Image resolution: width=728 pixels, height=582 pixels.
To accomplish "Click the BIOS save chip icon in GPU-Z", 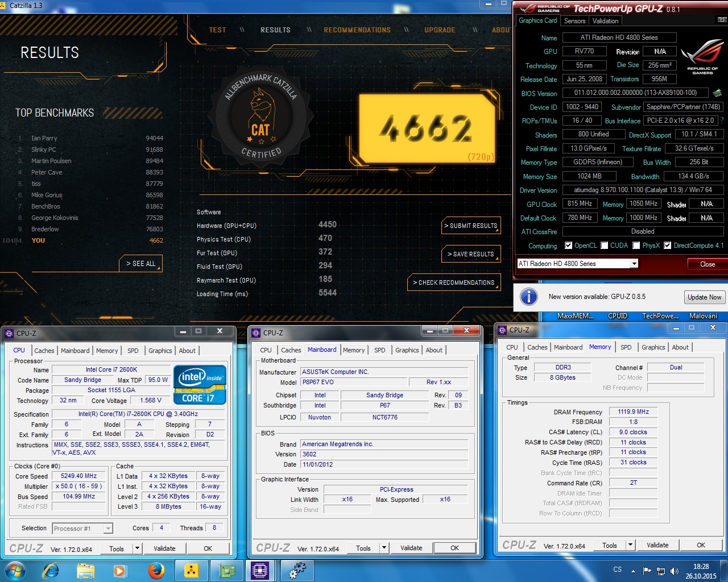I will tap(717, 92).
